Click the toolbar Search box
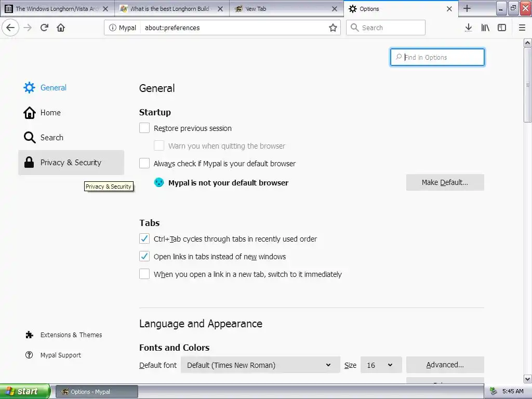The image size is (532, 399). (x=386, y=28)
